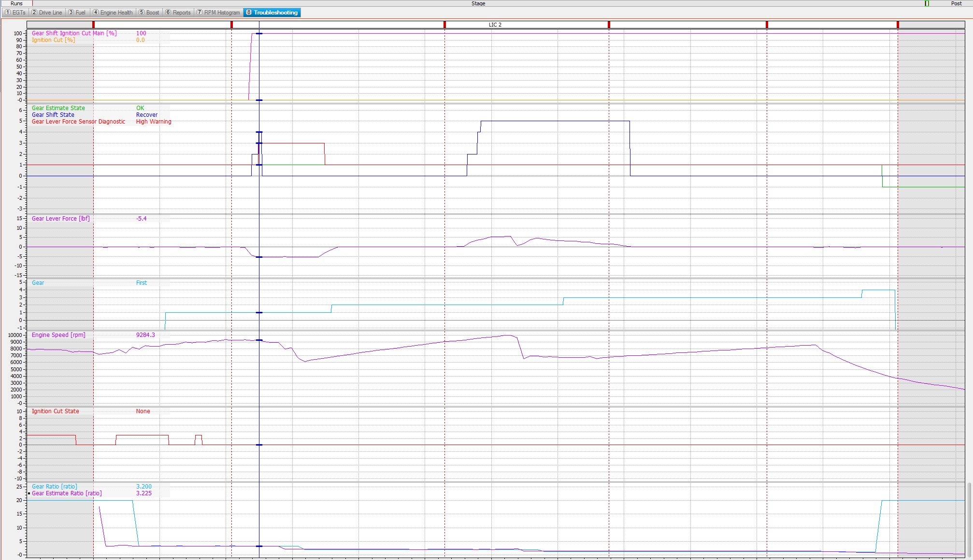The image size is (973, 560).
Task: Click the last red lap marker on timeline
Action: (x=898, y=25)
